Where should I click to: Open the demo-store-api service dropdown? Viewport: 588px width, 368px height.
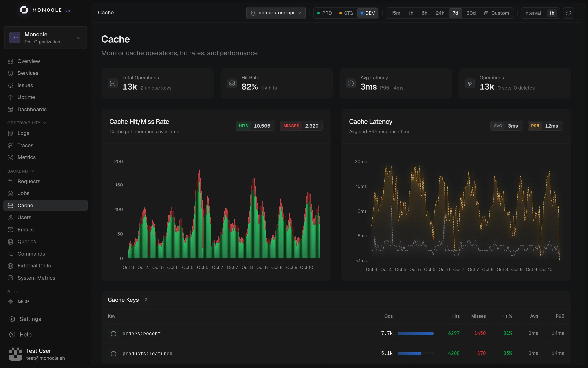pos(276,13)
